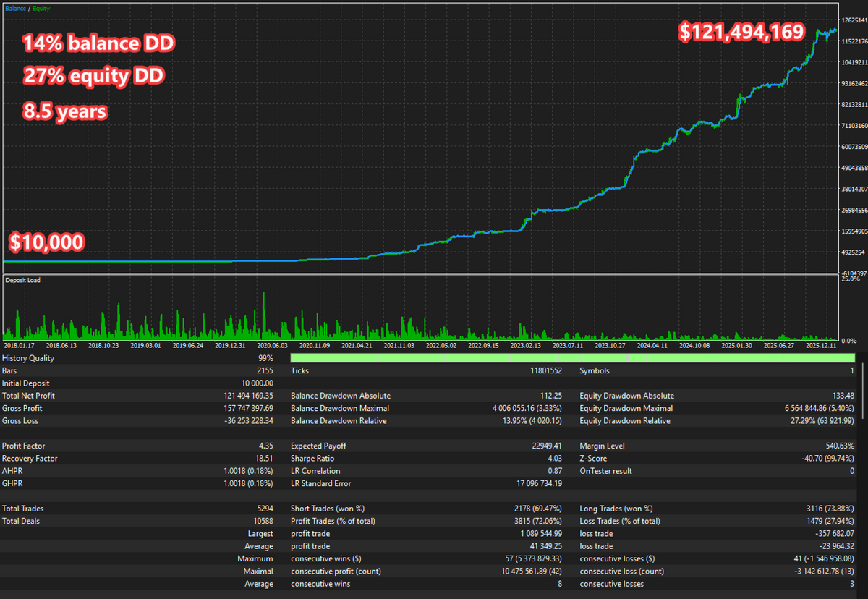
Task: Click the Total Trades value '5294'
Action: [265, 509]
